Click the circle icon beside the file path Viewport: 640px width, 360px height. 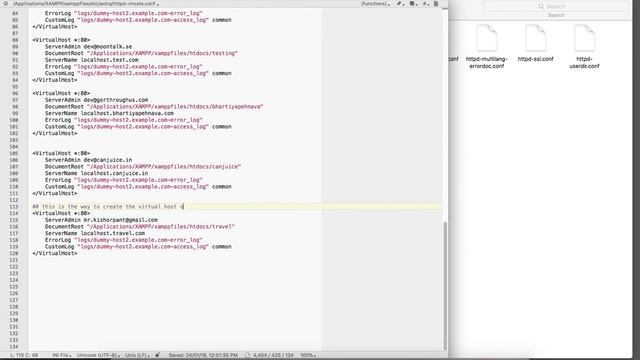click(x=6, y=4)
